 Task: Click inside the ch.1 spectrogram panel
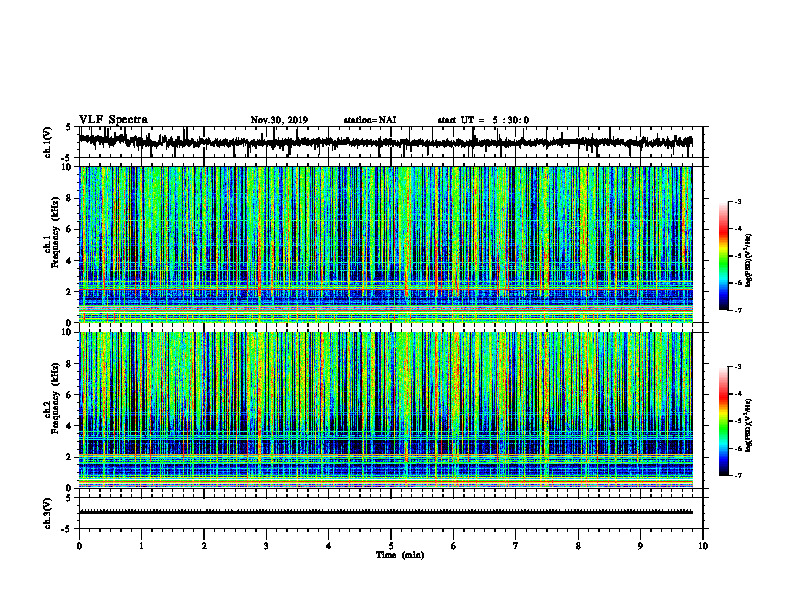(x=385, y=244)
